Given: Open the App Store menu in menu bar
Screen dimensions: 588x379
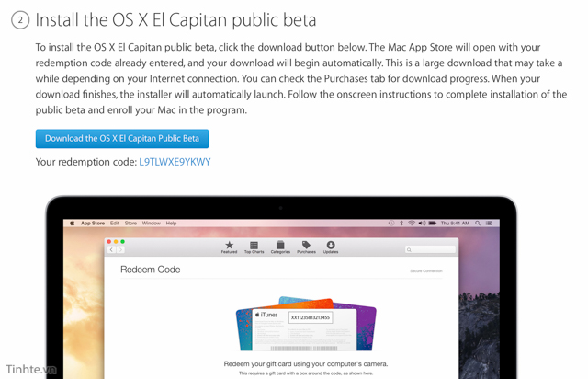Looking at the screenshot, I should [x=93, y=224].
